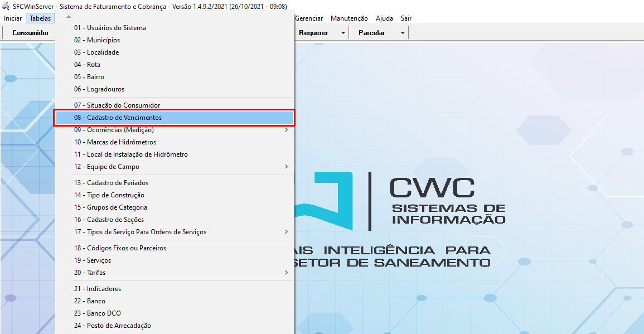Open the dropdown arrow beside Parcelar
644x334 pixels.
click(x=402, y=33)
